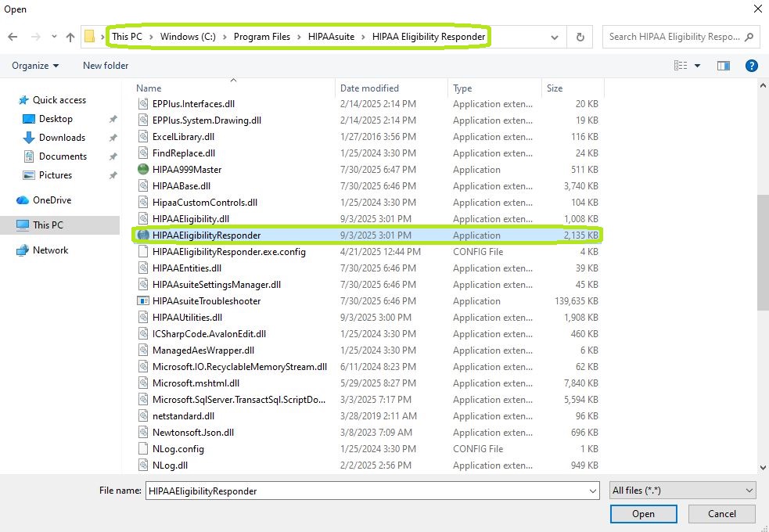Select the HIPAA999Master application icon
The width and height of the screenshot is (769, 532).
(x=142, y=170)
